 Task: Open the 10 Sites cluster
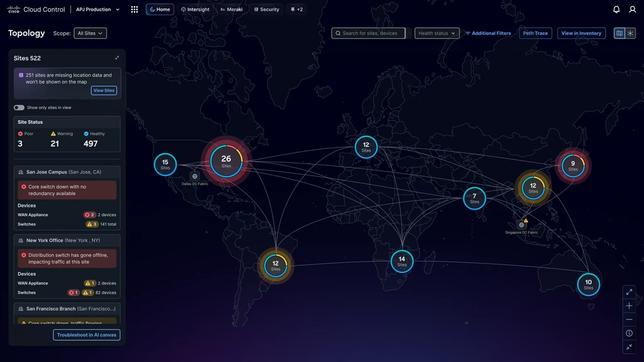coord(589,284)
